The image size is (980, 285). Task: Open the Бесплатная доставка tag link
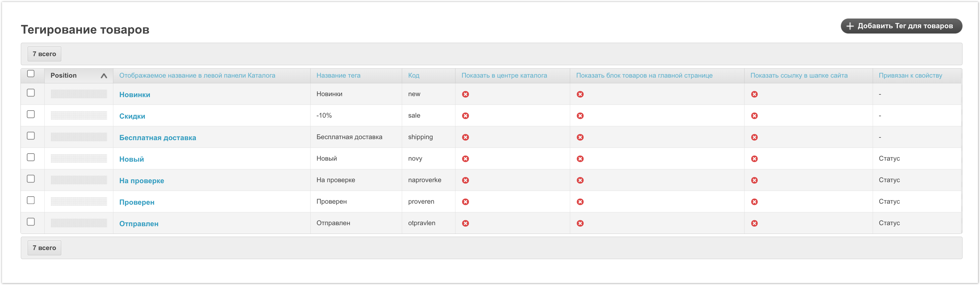158,137
